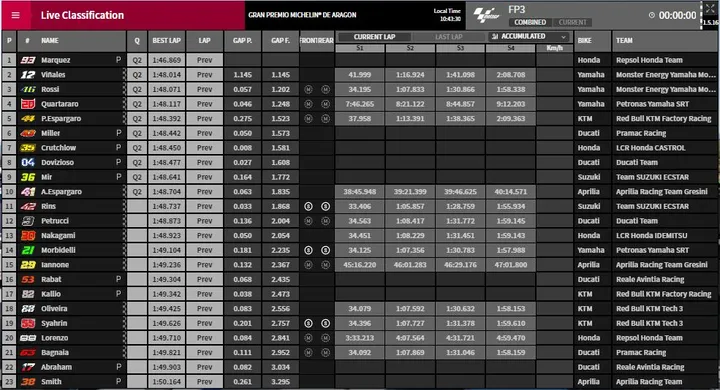This screenshot has width=720, height=390.
Task: Toggle Rossi lap Prev button
Action: [205, 90]
